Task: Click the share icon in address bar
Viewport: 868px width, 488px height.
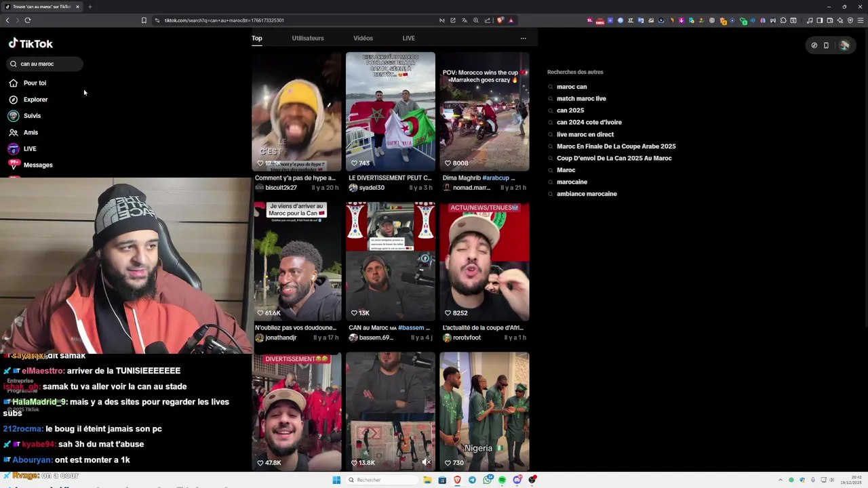Action: point(487,20)
